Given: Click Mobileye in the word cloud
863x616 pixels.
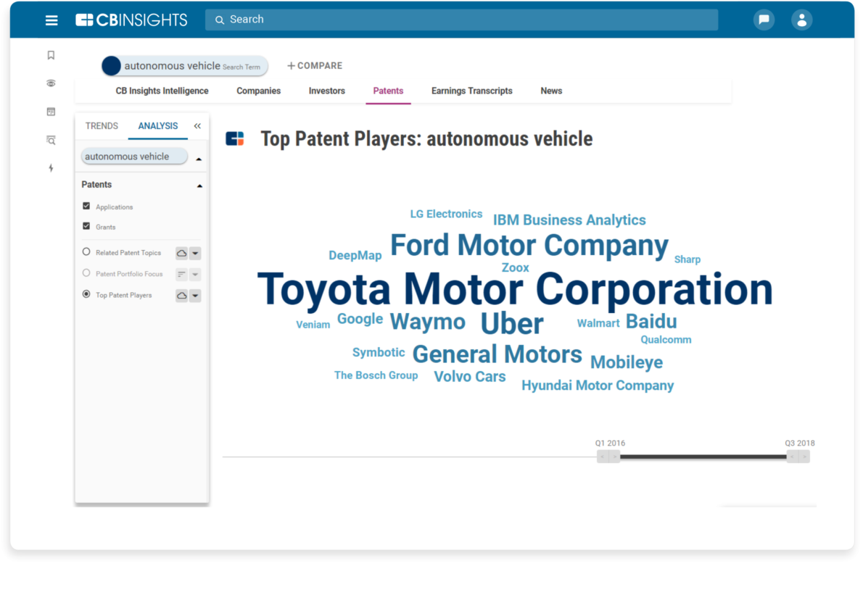Looking at the screenshot, I should (x=627, y=362).
